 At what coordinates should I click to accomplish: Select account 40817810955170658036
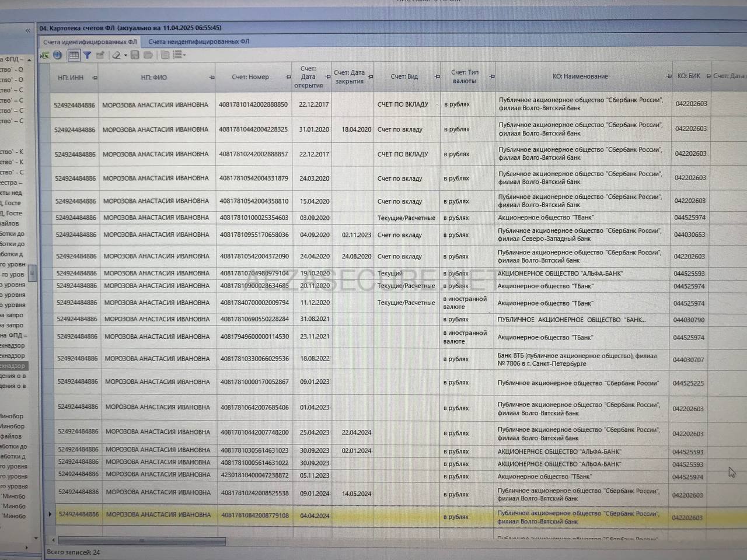click(x=254, y=235)
